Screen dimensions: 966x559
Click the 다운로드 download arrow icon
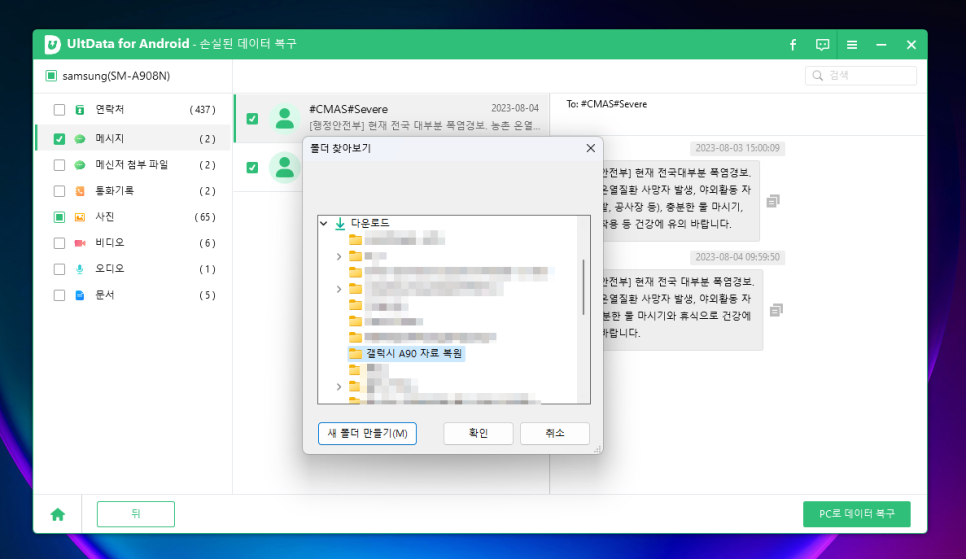(340, 223)
